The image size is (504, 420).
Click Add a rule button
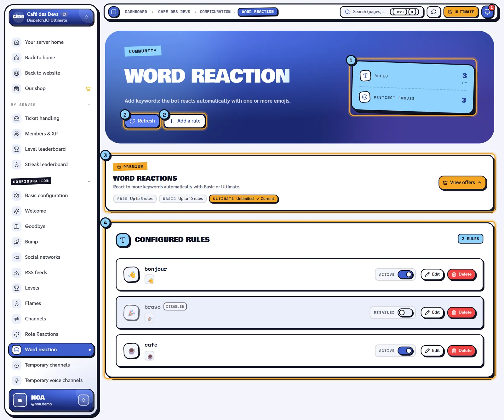[x=185, y=121]
